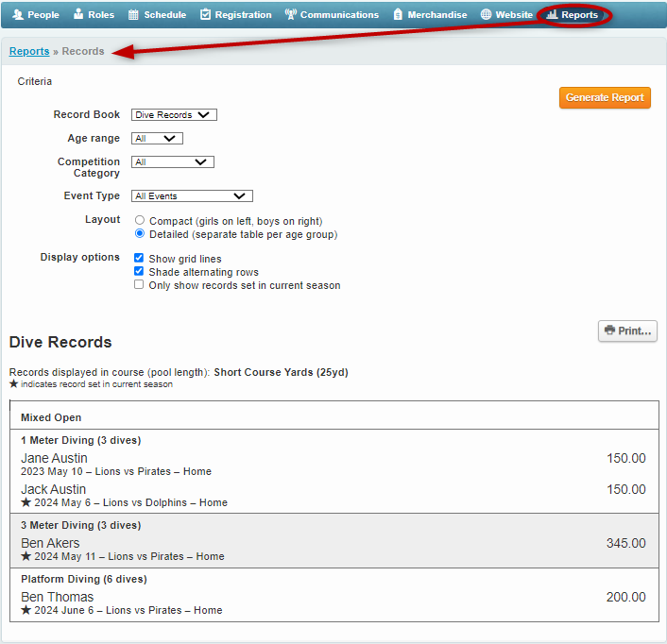
Task: Select the Compact layout radio option
Action: (x=140, y=221)
